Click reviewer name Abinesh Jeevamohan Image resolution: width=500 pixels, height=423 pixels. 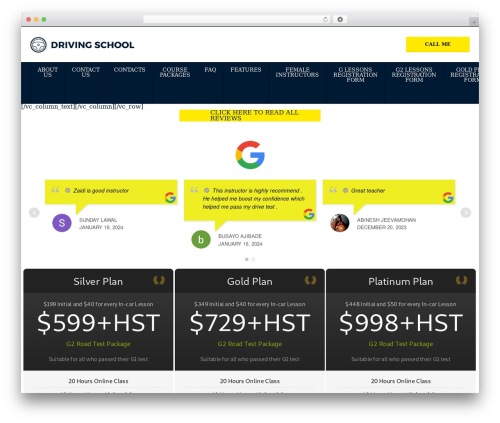coord(386,220)
